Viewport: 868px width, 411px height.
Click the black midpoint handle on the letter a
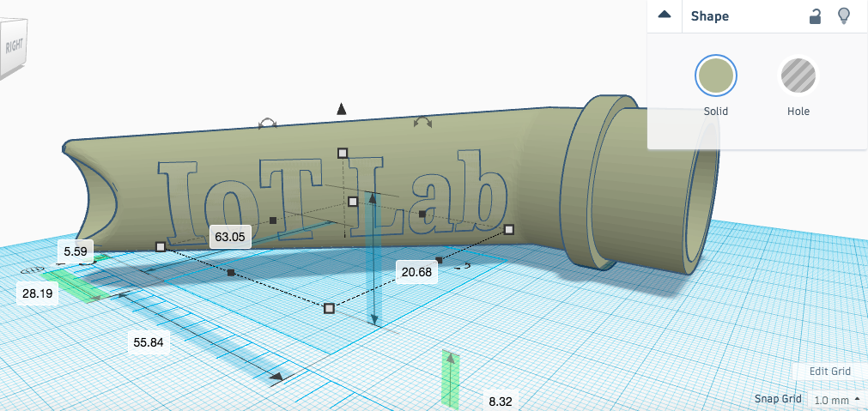422,214
